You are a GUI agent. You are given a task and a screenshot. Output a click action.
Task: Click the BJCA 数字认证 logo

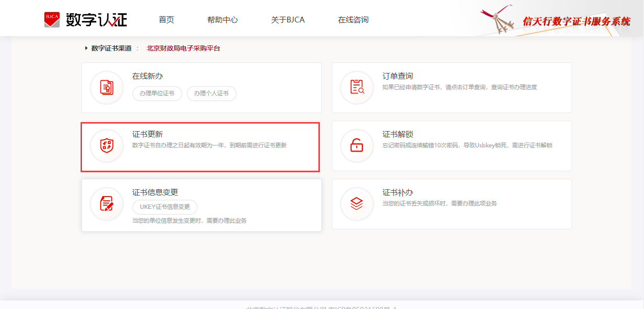click(x=86, y=20)
